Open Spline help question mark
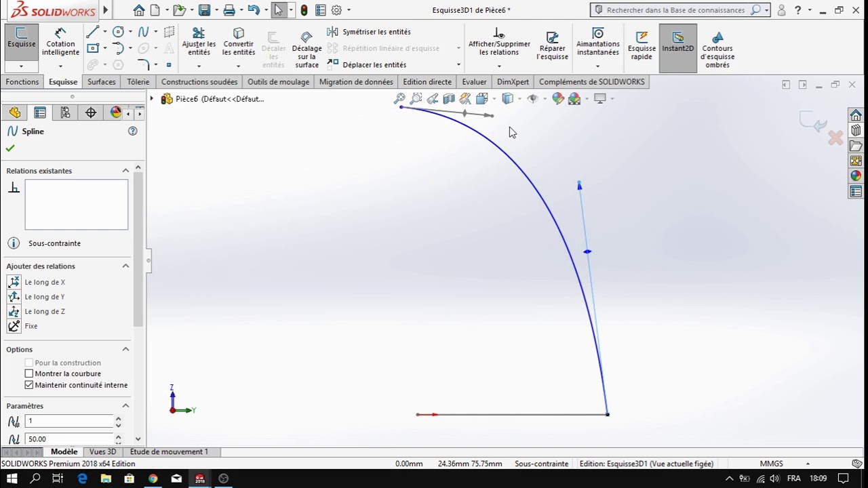 133,131
